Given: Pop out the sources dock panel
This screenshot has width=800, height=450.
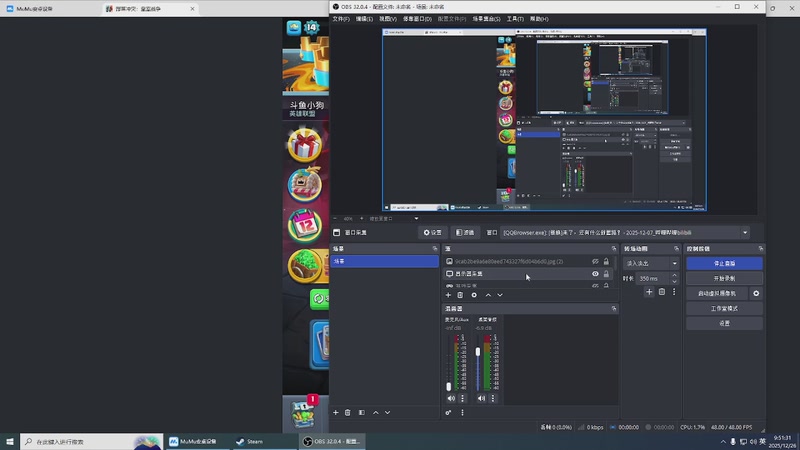Looking at the screenshot, I should coord(614,248).
